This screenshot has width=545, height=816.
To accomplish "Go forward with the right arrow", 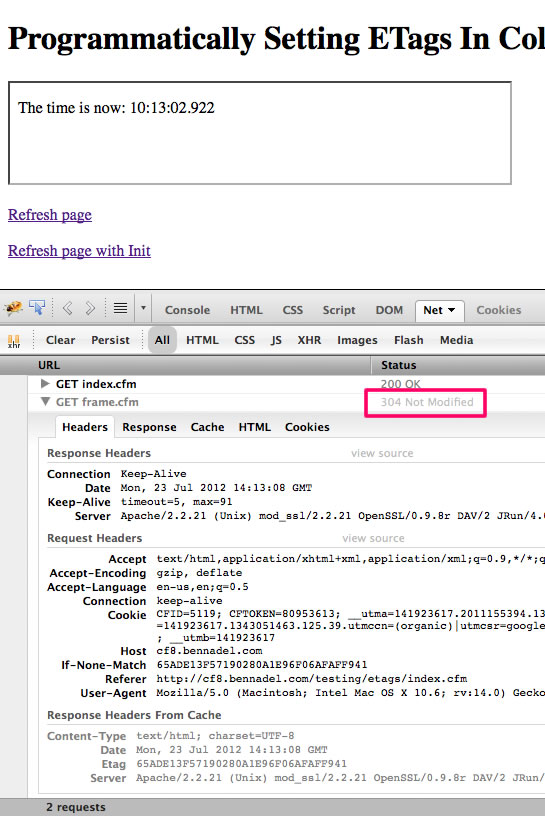I will click(x=90, y=309).
